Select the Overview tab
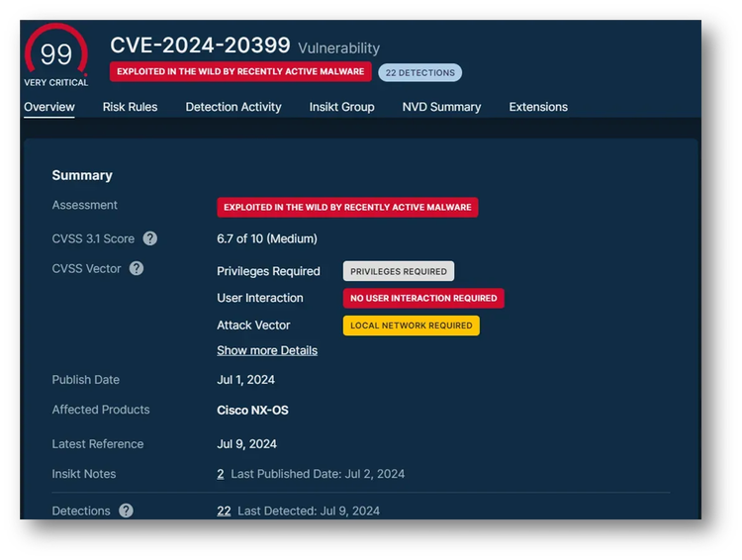 [x=49, y=107]
